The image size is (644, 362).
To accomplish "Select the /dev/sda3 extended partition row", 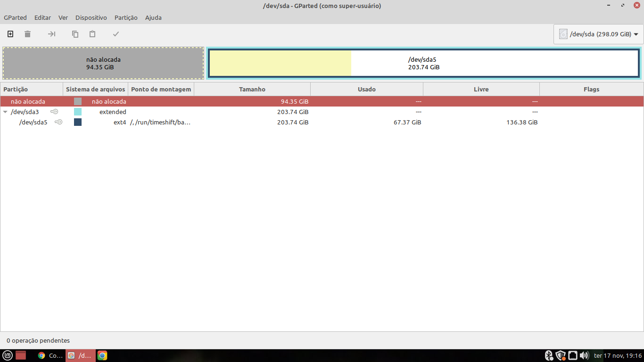I will click(322, 112).
